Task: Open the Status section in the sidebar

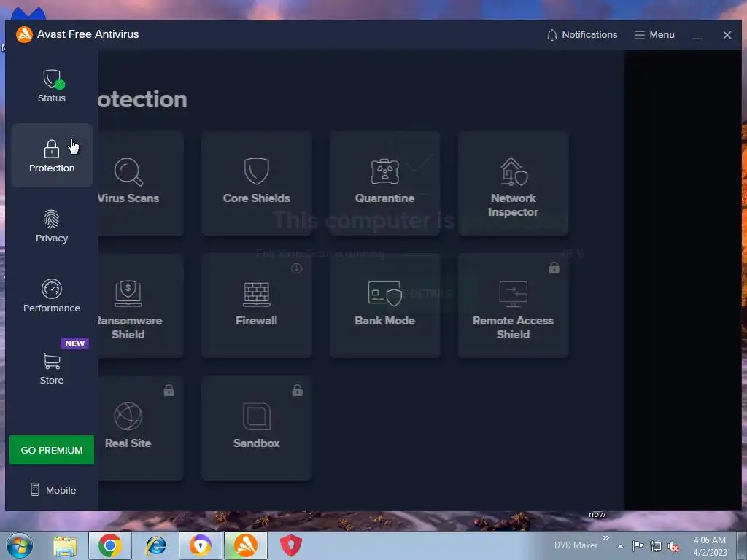Action: coord(52,86)
